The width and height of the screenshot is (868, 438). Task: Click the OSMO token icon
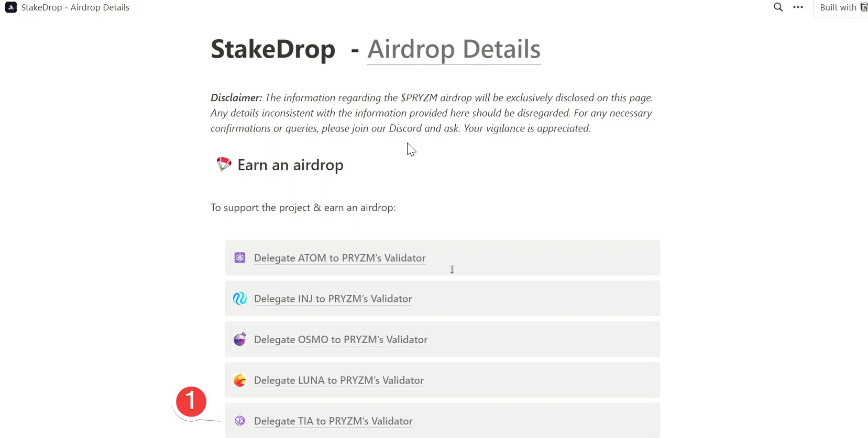click(240, 340)
